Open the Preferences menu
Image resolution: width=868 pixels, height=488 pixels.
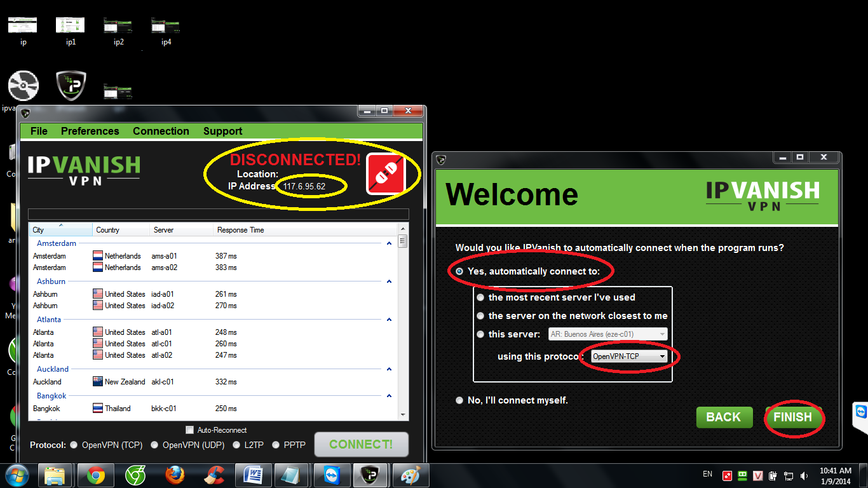coord(90,131)
